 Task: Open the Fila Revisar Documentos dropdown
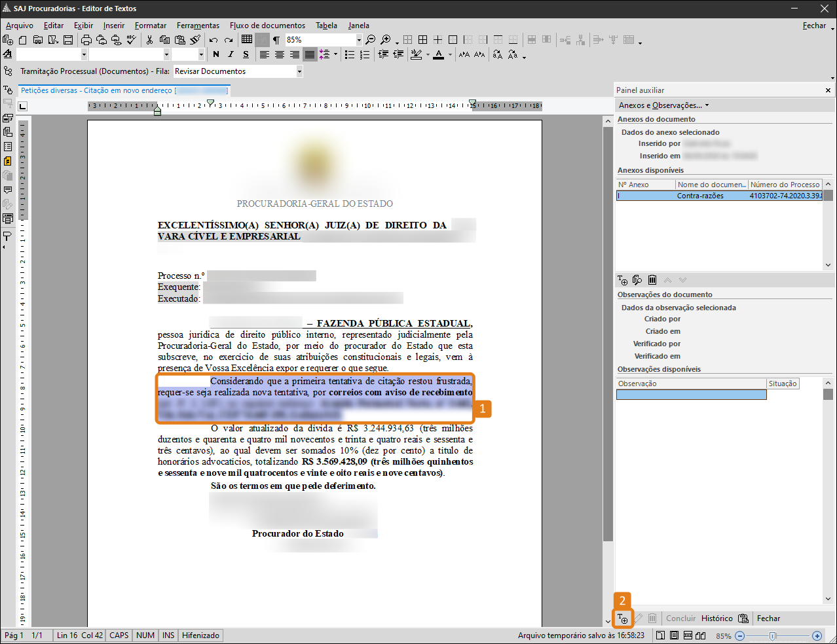299,71
